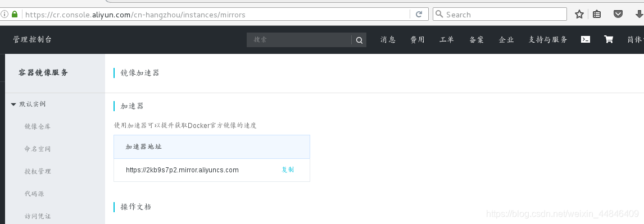Viewport: 644px width, 224px height.
Task: Click the 镜像加速器 page heading
Action: (139, 73)
